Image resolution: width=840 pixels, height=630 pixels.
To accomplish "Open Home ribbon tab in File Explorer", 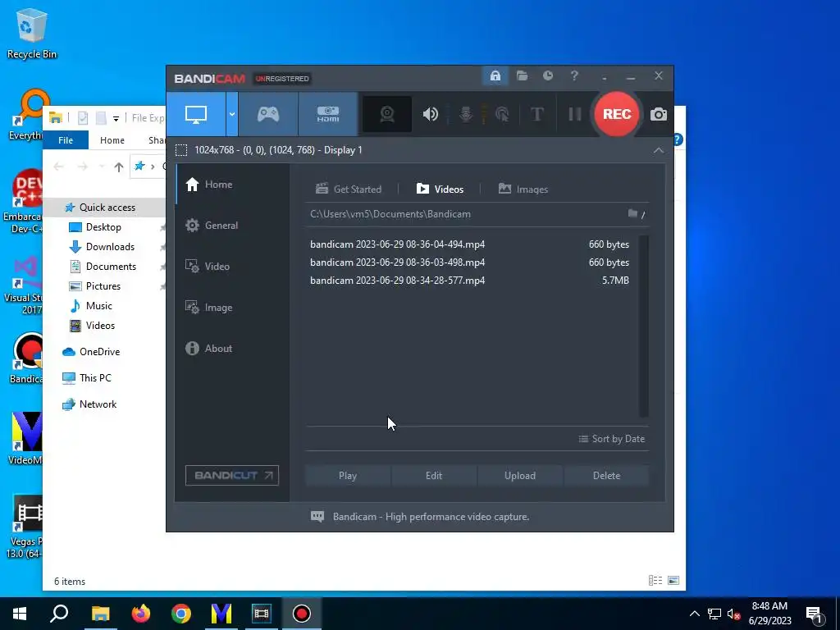I will [112, 139].
